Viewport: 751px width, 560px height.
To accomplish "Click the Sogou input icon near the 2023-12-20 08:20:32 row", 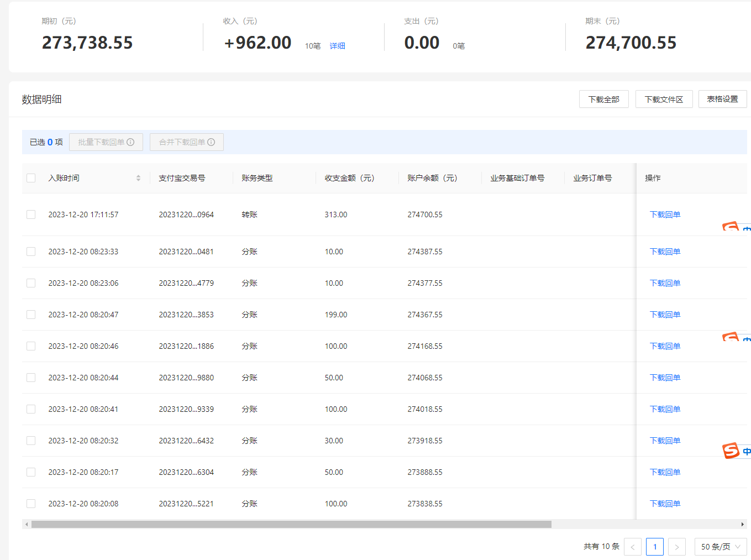I will coord(731,451).
